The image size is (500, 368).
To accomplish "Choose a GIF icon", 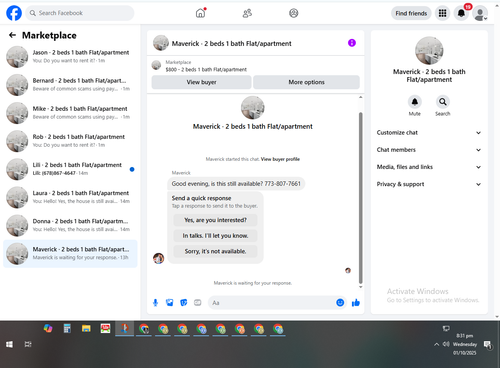I will click(x=198, y=303).
